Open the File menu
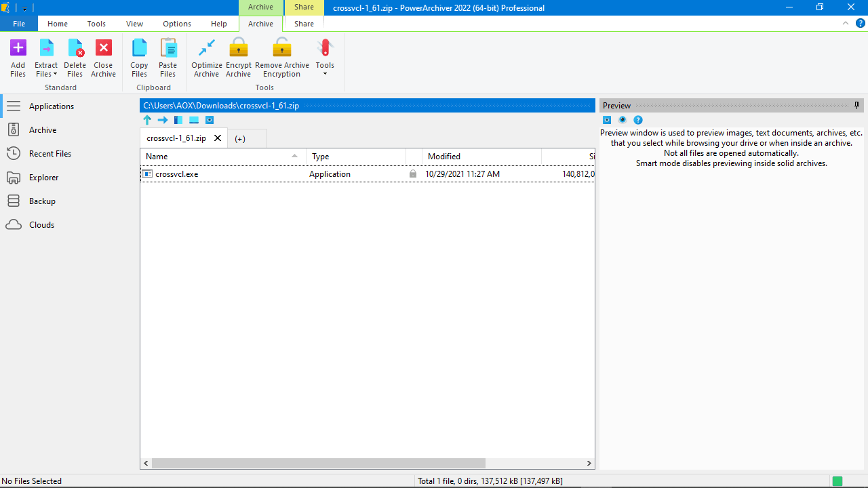 pyautogui.click(x=18, y=23)
